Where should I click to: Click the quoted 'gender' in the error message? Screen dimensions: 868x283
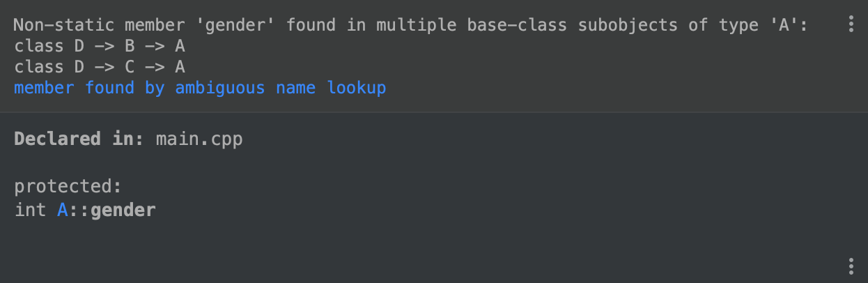pyautogui.click(x=239, y=26)
